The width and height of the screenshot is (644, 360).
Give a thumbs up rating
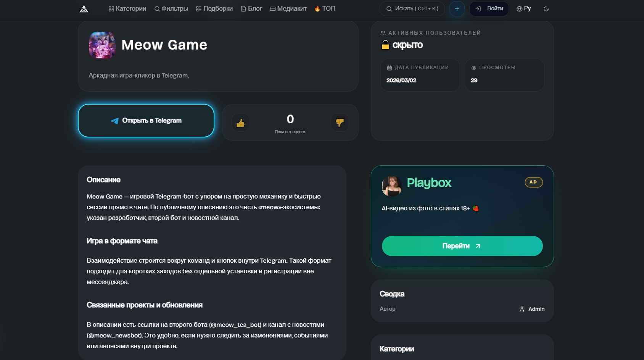pos(241,123)
